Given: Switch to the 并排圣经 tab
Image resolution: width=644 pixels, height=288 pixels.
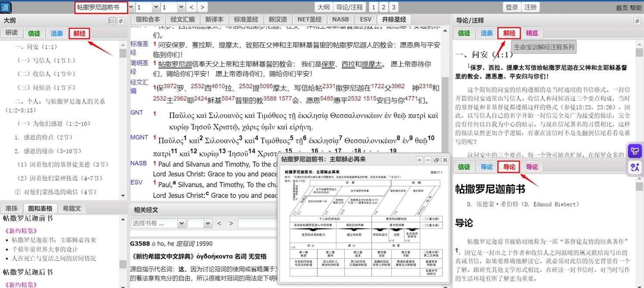Looking at the screenshot, I should click(x=394, y=20).
